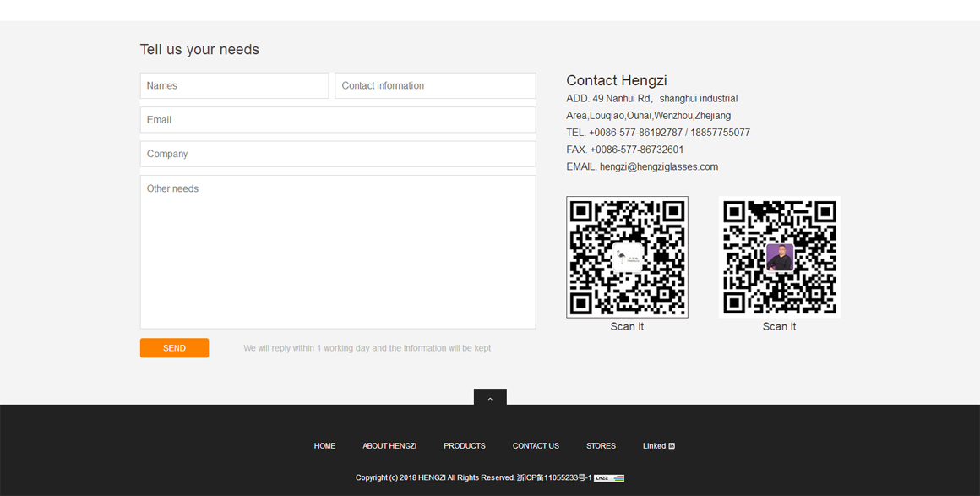The image size is (980, 496).
Task: Click the ADD. 49 Nanhui Rd address line
Action: click(652, 98)
